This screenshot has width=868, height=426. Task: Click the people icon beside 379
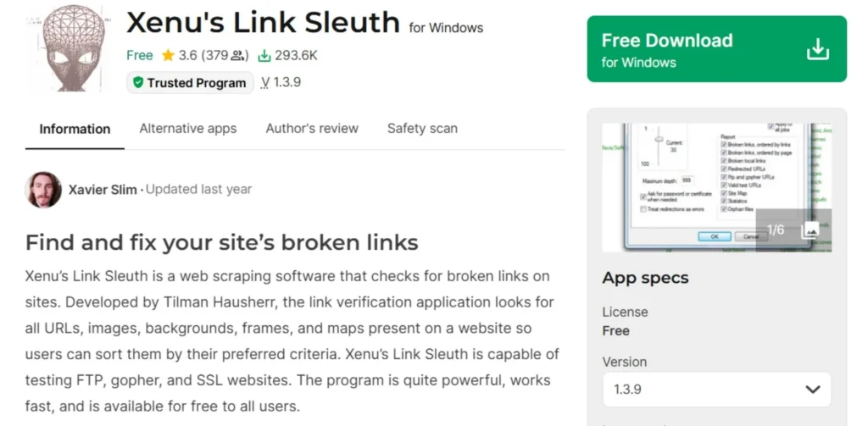click(239, 56)
